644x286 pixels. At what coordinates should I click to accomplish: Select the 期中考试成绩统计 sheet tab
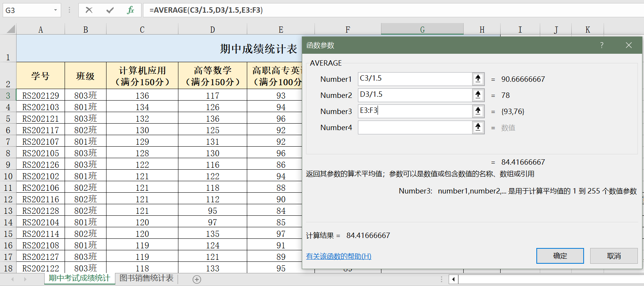[x=79, y=278]
